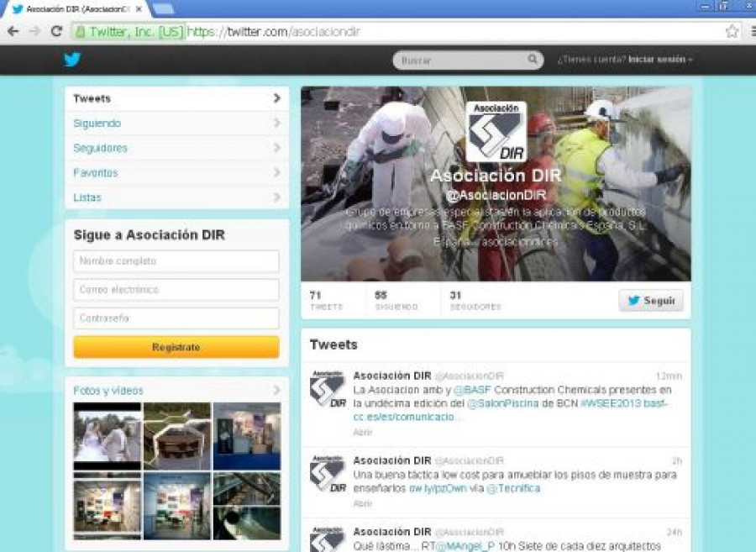Open the bottom left photo thumbnail
Viewport: 756px width, 552px height.
107,506
